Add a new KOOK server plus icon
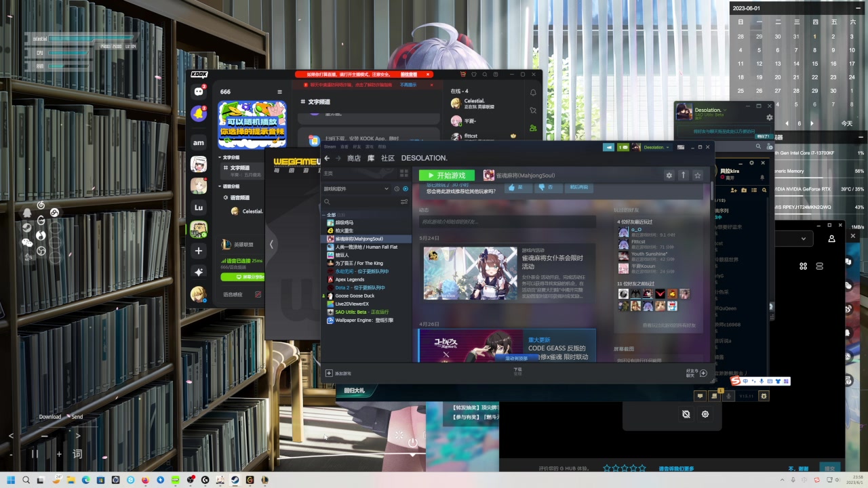 click(199, 251)
